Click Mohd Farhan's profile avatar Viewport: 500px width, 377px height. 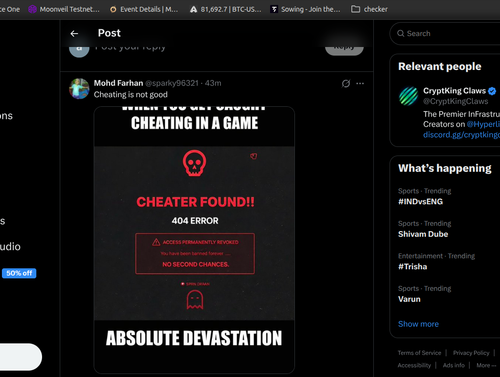coord(79,89)
